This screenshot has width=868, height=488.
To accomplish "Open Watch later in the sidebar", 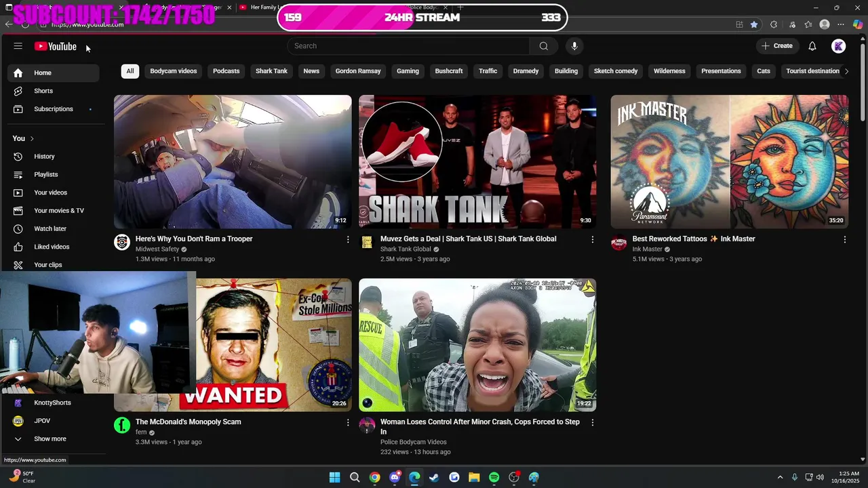I will 53,229.
